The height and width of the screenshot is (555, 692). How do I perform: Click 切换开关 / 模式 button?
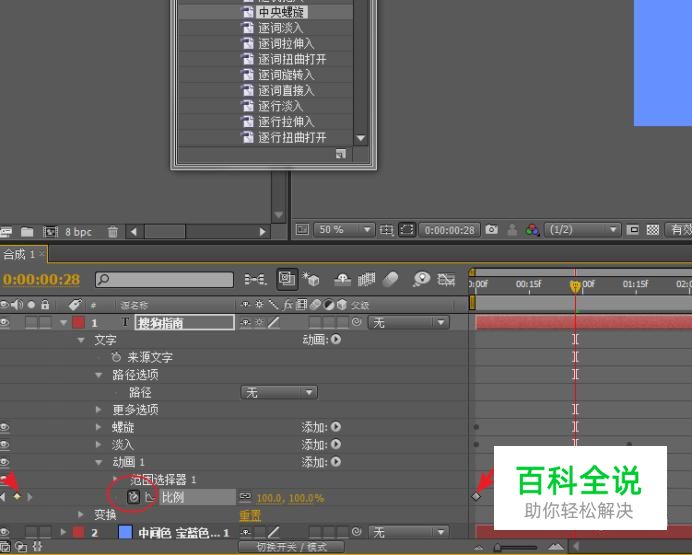coord(292,547)
